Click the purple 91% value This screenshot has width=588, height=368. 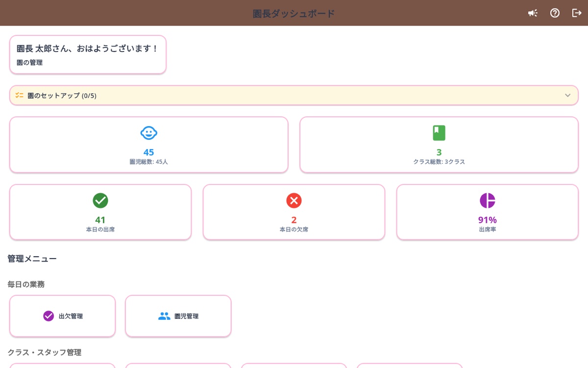(x=488, y=220)
